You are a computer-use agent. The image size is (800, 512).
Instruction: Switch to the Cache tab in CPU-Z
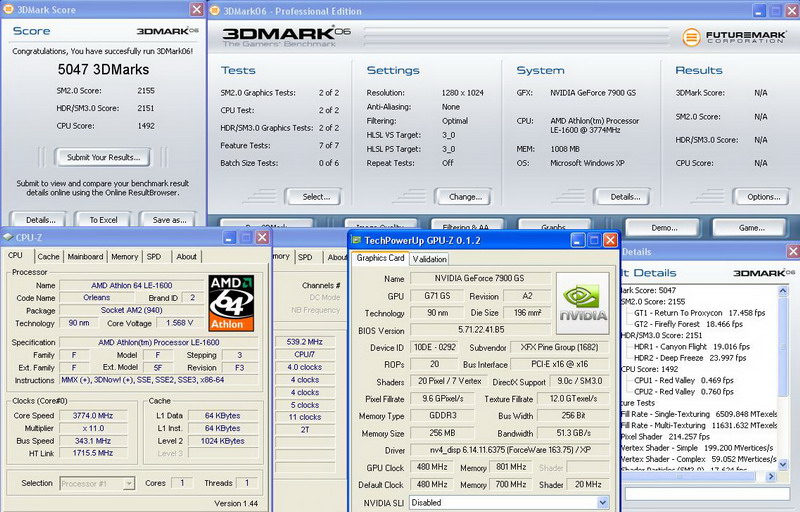[48, 257]
